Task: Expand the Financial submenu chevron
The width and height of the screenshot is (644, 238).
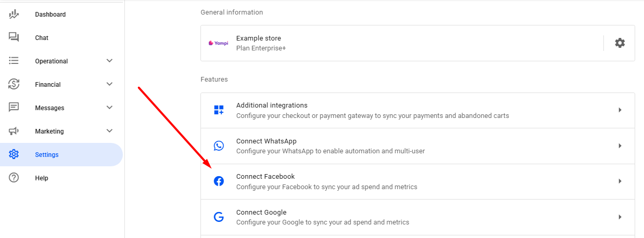Action: pos(109,84)
